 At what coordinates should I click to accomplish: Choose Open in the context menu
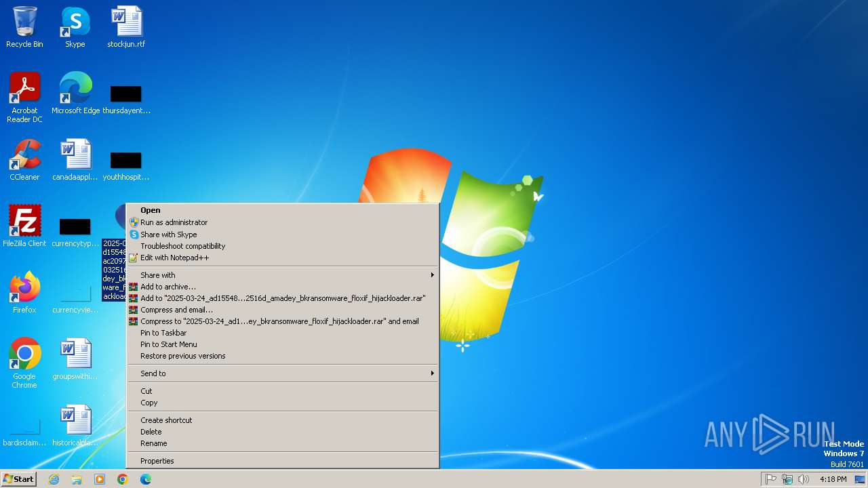283,210
